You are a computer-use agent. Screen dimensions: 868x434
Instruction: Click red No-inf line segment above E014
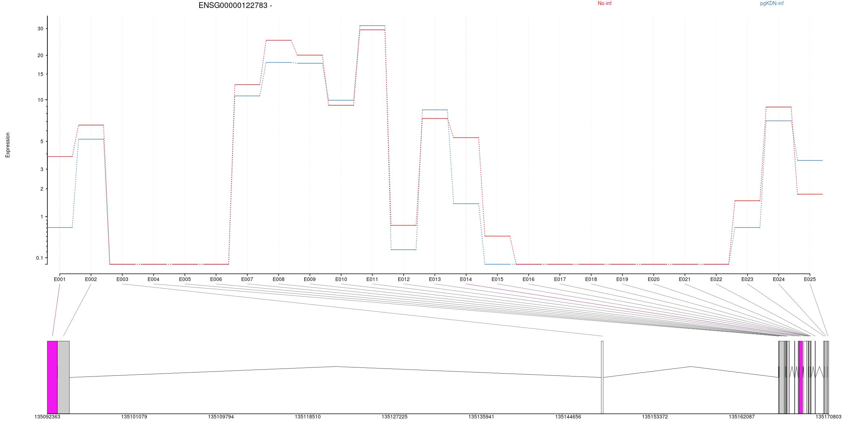click(x=466, y=137)
